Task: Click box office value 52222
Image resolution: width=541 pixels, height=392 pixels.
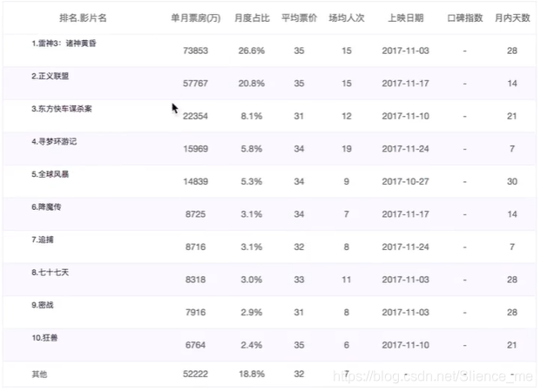Action: tap(196, 374)
